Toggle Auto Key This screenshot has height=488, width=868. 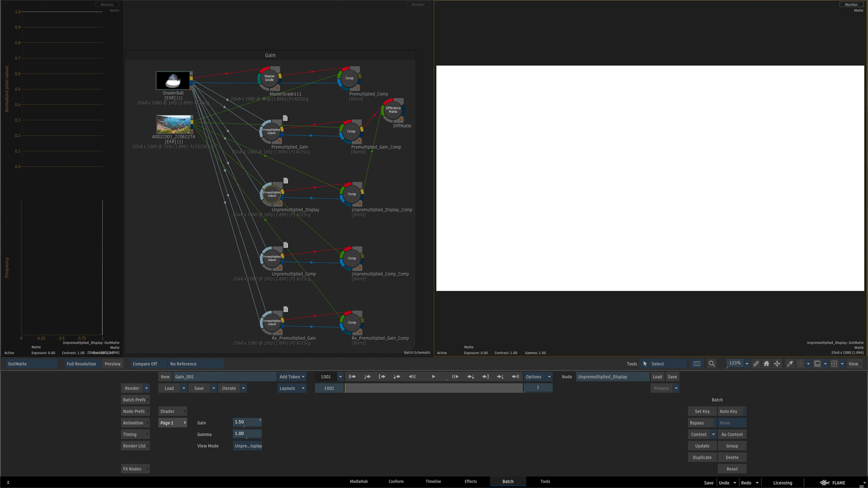[732, 411]
